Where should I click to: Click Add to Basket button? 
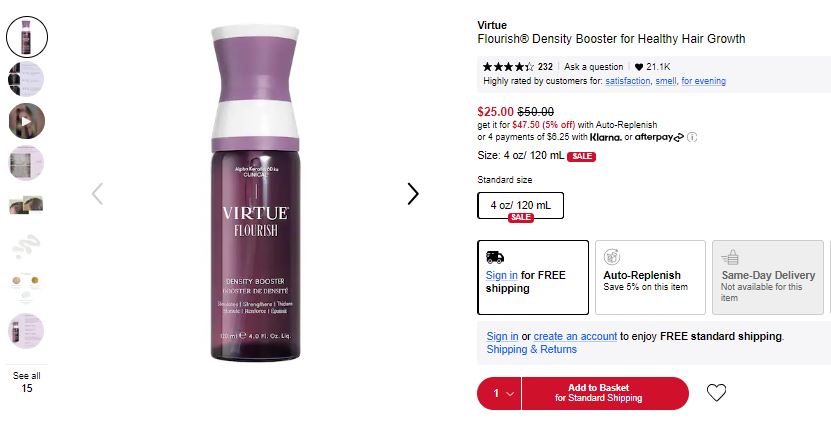(x=605, y=394)
